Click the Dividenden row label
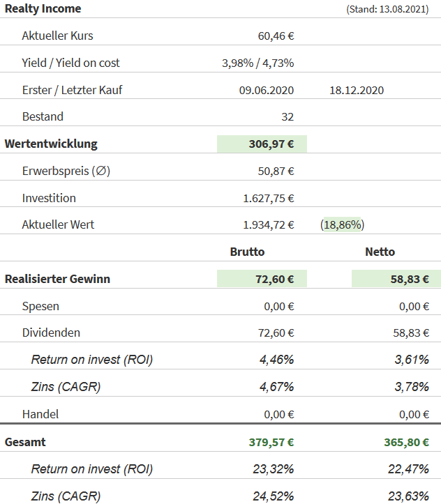Viewport: 441px width, 504px height. tap(51, 333)
